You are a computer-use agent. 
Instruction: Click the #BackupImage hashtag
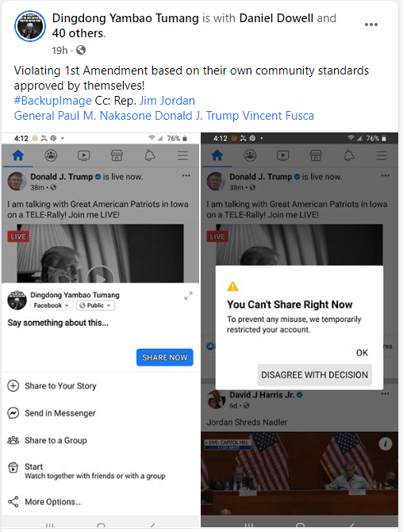(52, 101)
